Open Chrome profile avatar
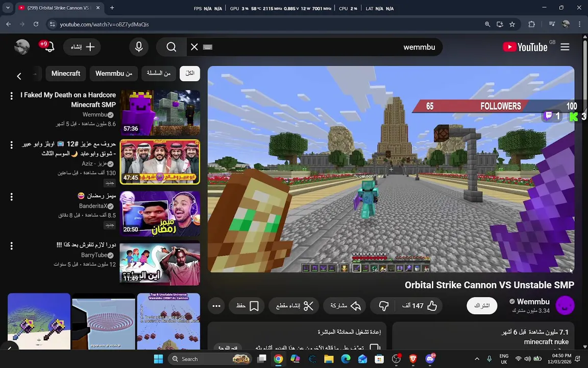The height and width of the screenshot is (368, 588). [x=566, y=24]
